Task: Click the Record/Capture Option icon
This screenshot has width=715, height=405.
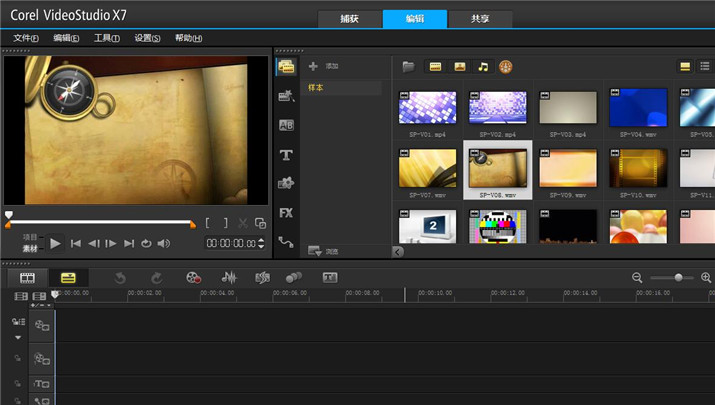Action: pos(194,277)
